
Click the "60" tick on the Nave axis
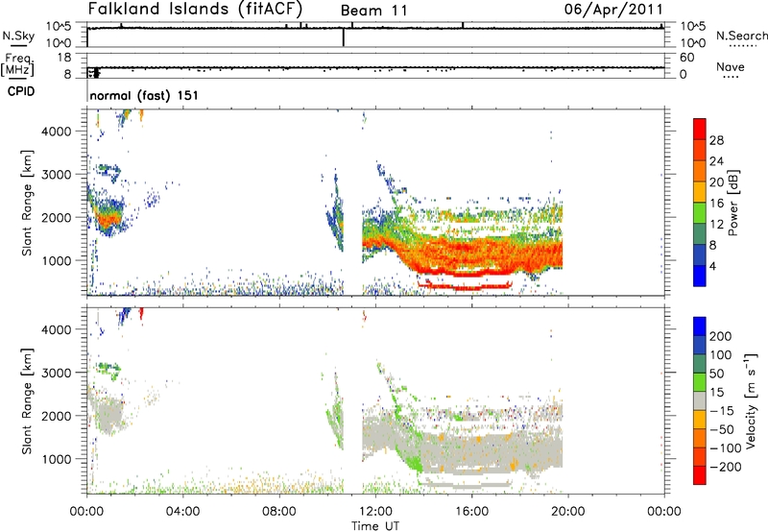click(686, 58)
